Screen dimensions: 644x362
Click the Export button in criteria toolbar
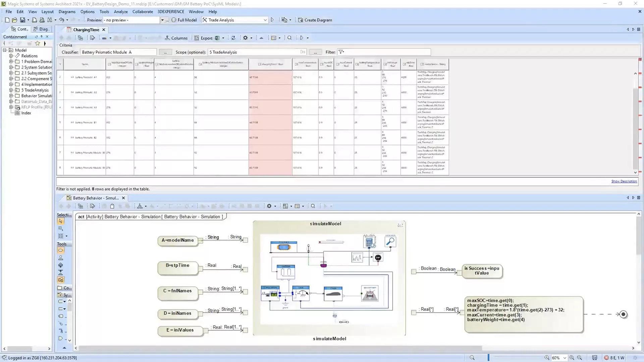pos(206,38)
